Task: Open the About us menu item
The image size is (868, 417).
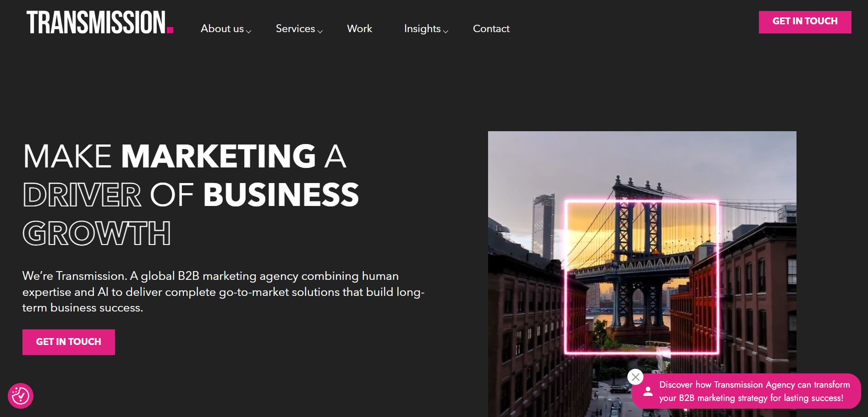Action: coord(222,28)
